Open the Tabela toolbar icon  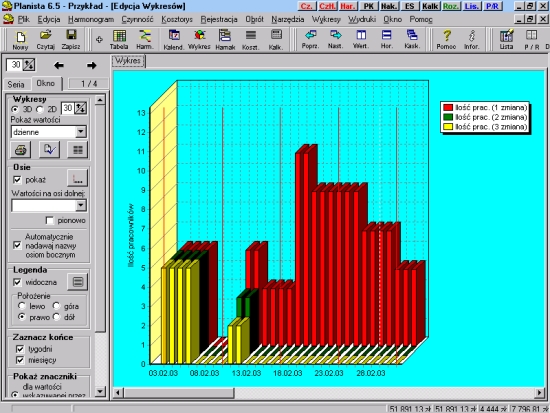[x=119, y=40]
